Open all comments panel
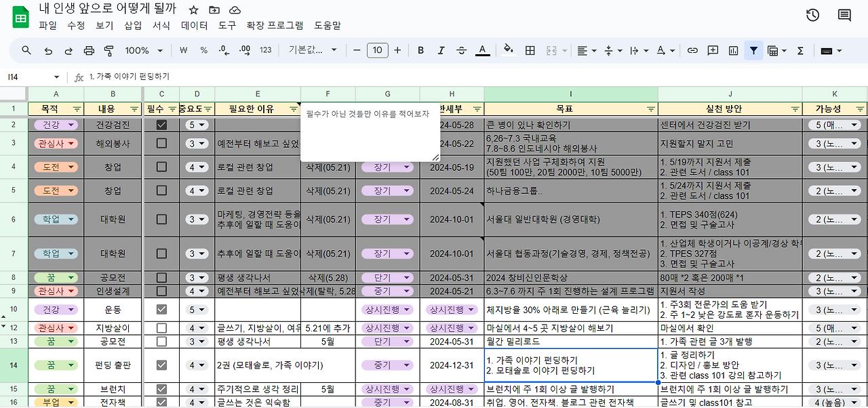868x408 pixels. click(x=844, y=16)
